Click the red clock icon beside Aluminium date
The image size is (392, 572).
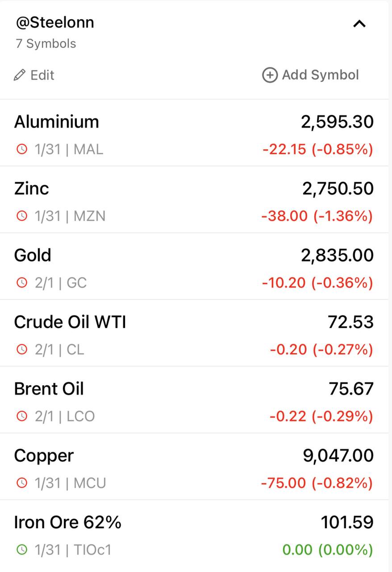tap(22, 149)
